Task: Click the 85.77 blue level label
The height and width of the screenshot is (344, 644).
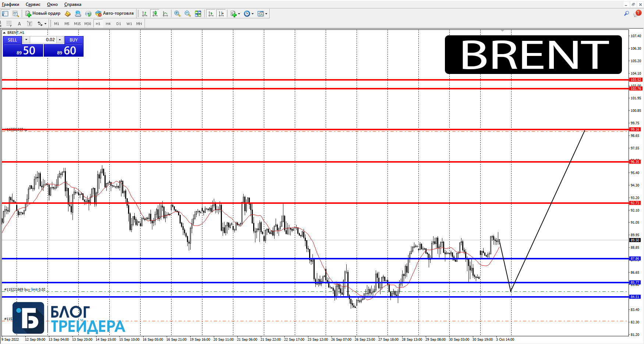Action: point(635,283)
